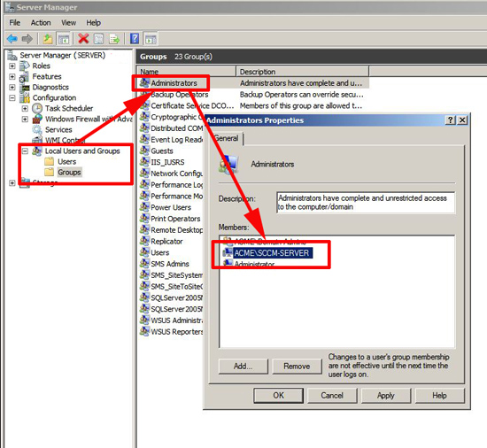Click the Local Users and Groups icon
Viewport: 487px width, 448px height.
37,151
